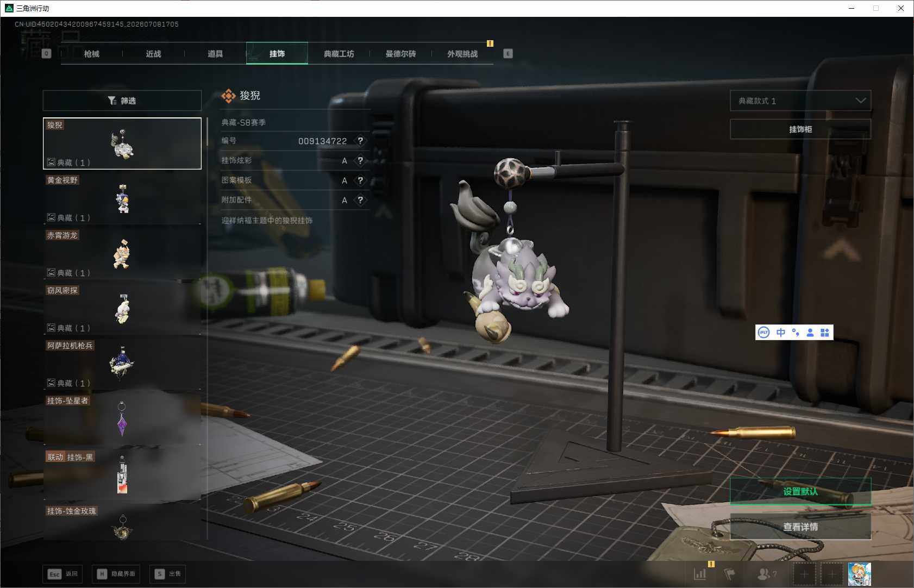The width and height of the screenshot is (914, 588).
Task: Click the 009134722 serial number value
Action: (322, 141)
